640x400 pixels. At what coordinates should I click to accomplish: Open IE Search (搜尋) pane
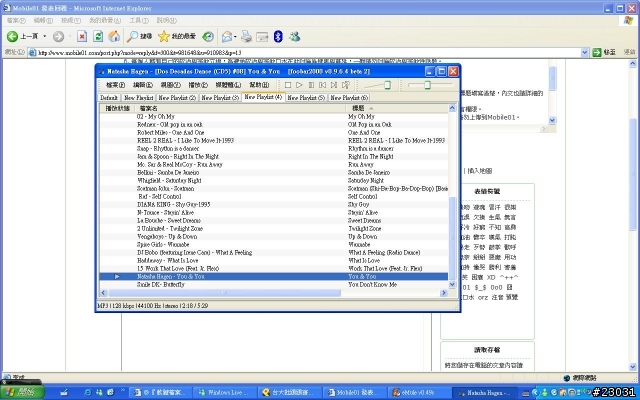pos(139,36)
